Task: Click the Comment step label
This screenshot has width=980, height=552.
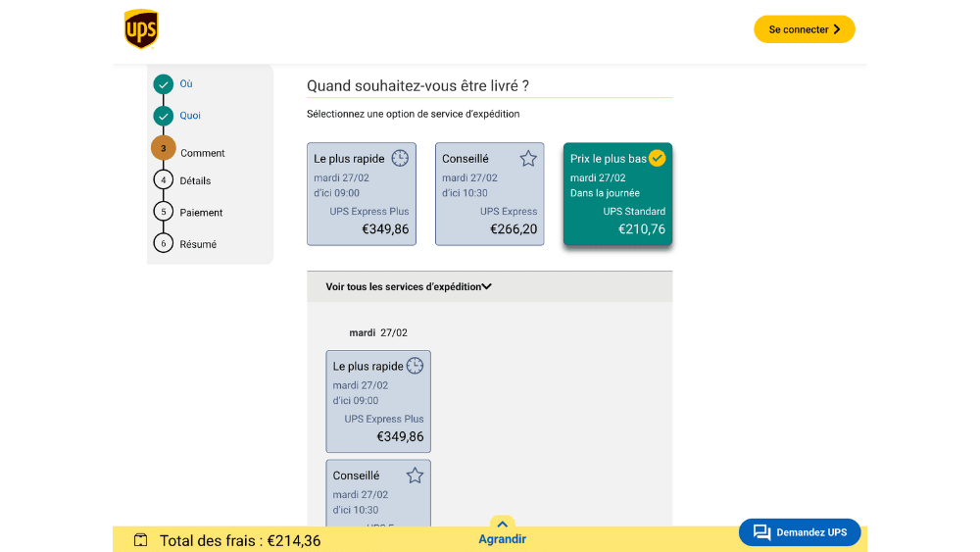Action: pos(203,153)
